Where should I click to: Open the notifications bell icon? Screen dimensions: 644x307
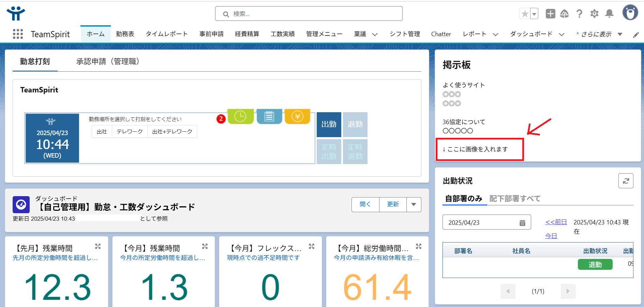coord(609,14)
